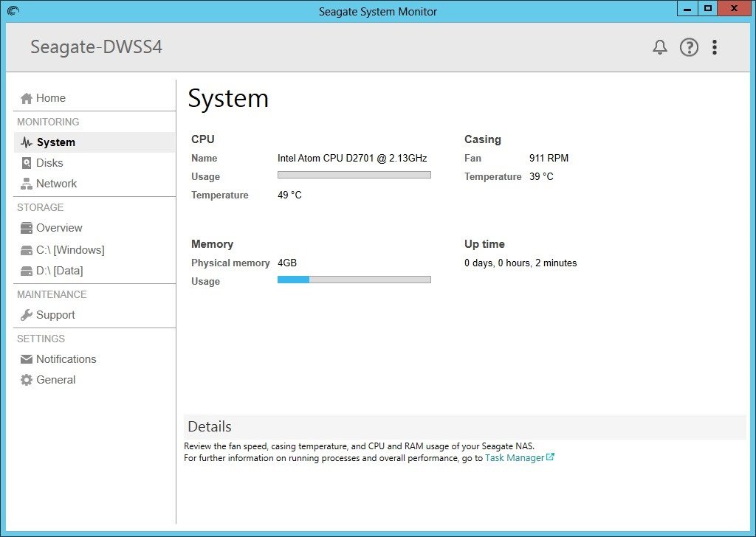This screenshot has width=756, height=537.
Task: Click the Seagate-DWSS4 device name
Action: tap(97, 47)
